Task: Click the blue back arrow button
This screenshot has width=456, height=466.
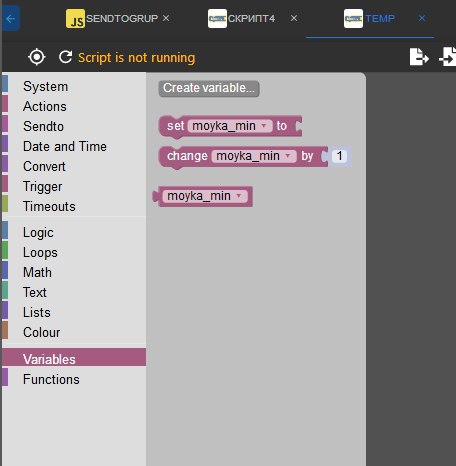Action: [11, 18]
